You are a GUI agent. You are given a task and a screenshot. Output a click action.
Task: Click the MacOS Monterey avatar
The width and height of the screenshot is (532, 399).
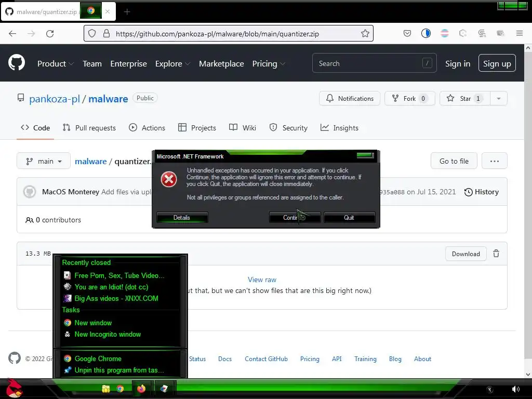[30, 192]
